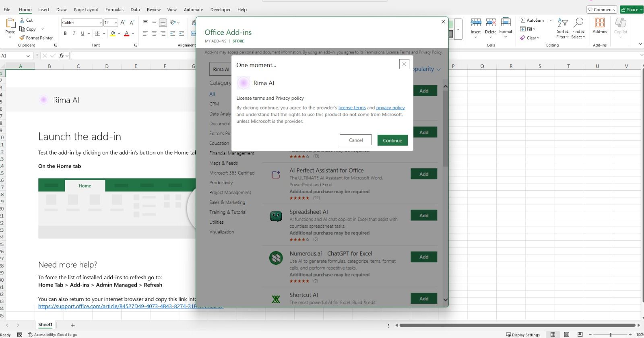Open the Fill dropdown
This screenshot has width=644, height=338.
tap(528, 29)
